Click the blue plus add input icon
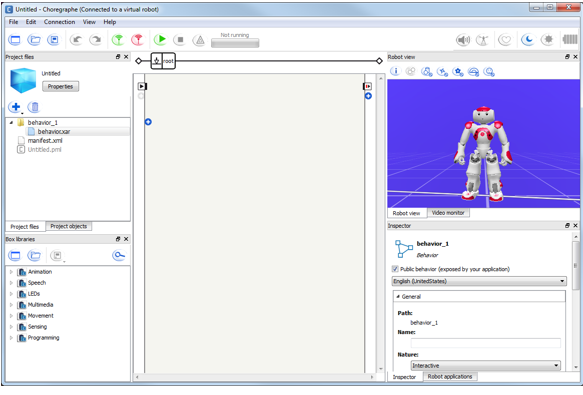The image size is (583, 395). click(x=148, y=122)
